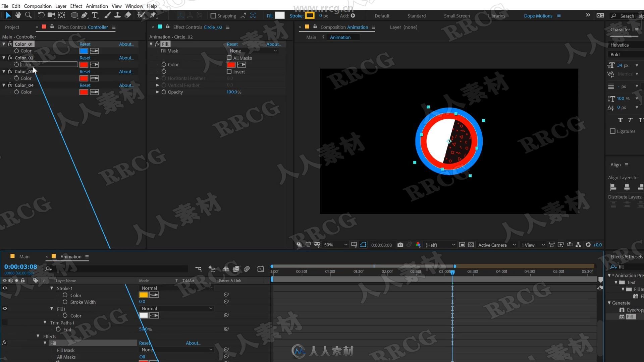Select the Animation menu in menu bar

point(96,5)
